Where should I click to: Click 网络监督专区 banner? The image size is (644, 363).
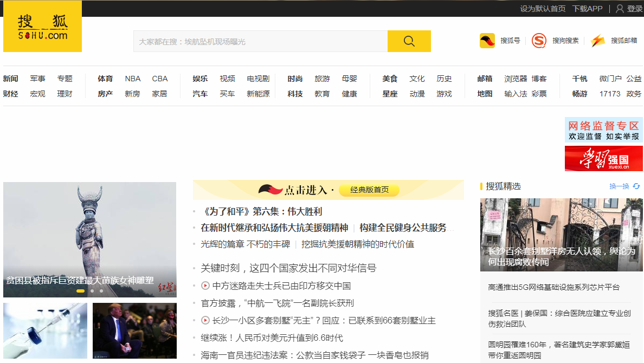click(603, 130)
